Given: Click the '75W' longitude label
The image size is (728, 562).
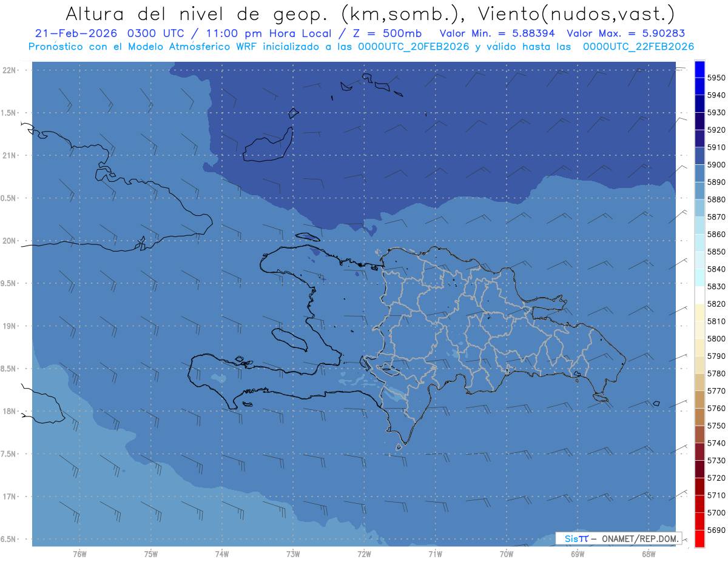Looking at the screenshot, I should pyautogui.click(x=150, y=554).
